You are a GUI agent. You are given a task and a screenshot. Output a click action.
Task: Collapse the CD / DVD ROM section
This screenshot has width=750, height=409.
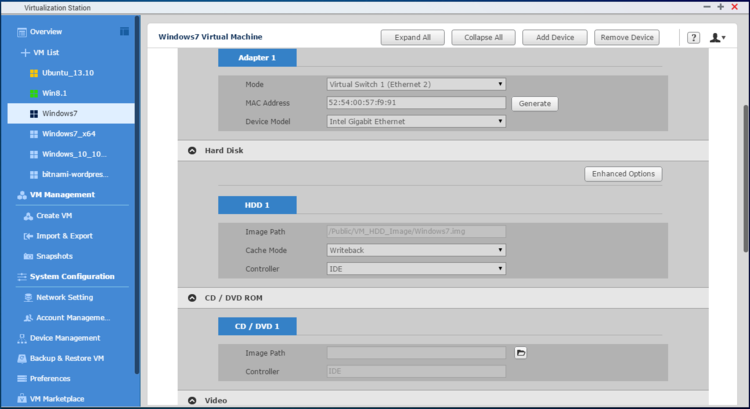[x=192, y=298]
